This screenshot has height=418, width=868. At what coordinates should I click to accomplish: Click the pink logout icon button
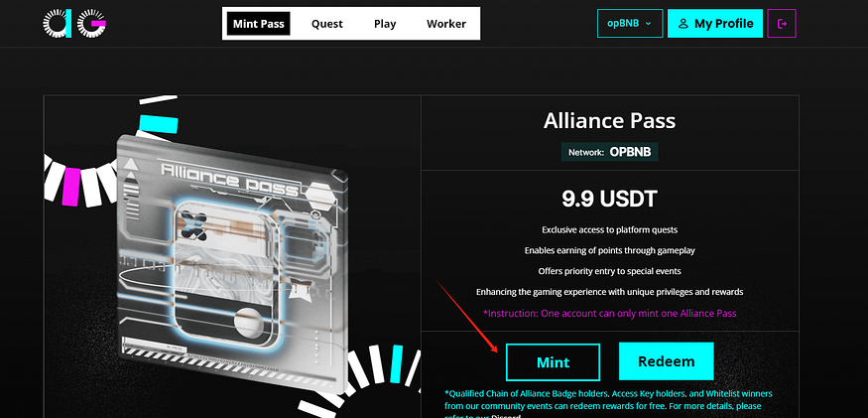pos(782,23)
